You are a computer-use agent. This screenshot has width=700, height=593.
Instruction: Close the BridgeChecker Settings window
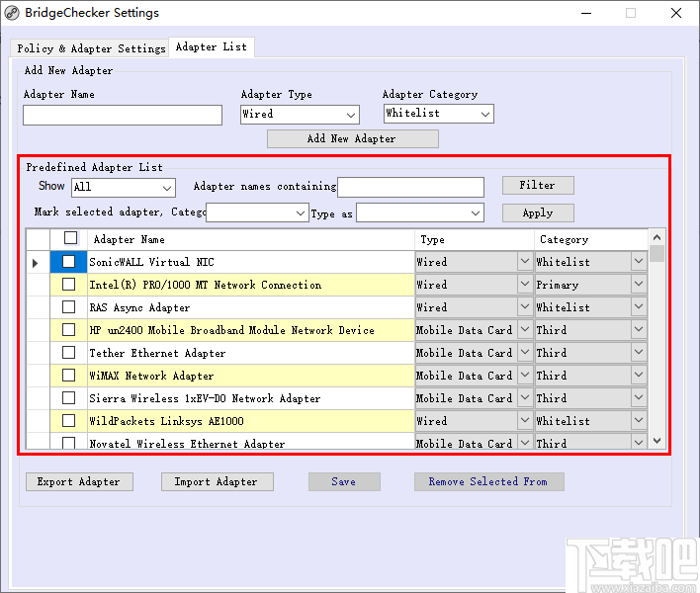click(676, 13)
